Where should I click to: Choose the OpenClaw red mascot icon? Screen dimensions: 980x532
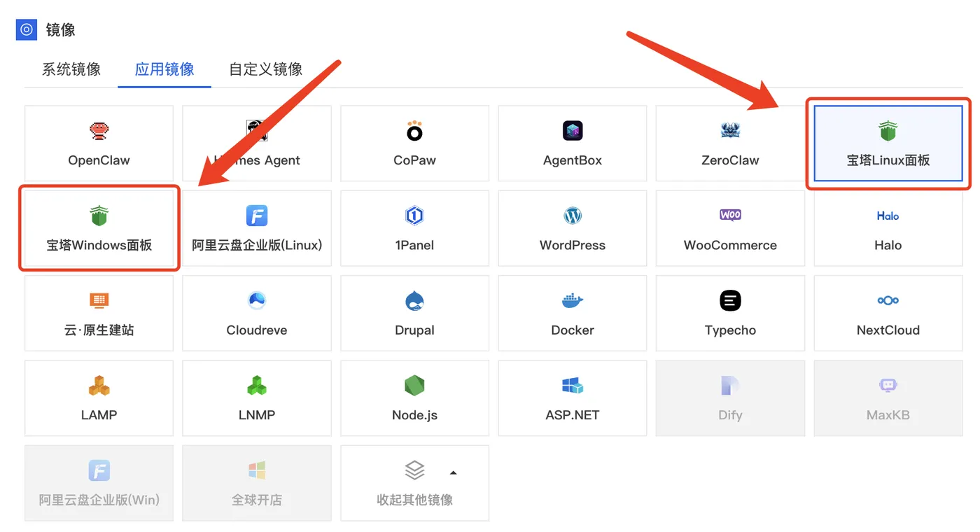click(x=99, y=131)
